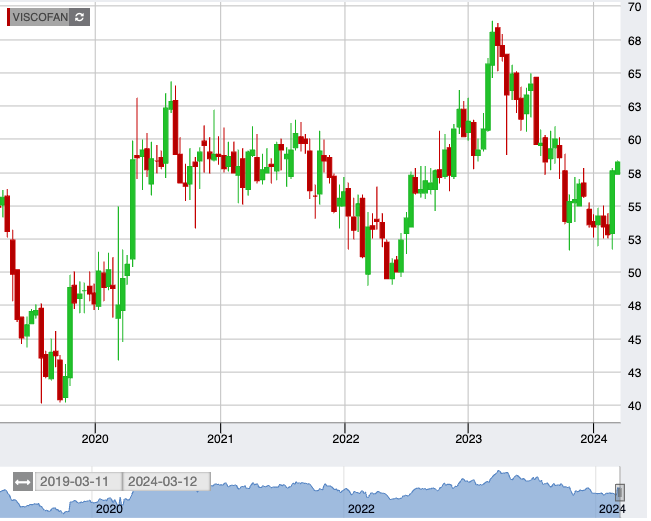Click the 2024 label in the overview navigator
Viewport: 651px width, 521px height.
[612, 509]
